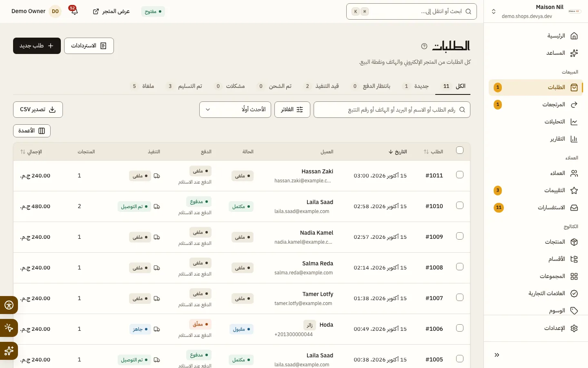Select checkbox for order #1007

click(x=460, y=298)
